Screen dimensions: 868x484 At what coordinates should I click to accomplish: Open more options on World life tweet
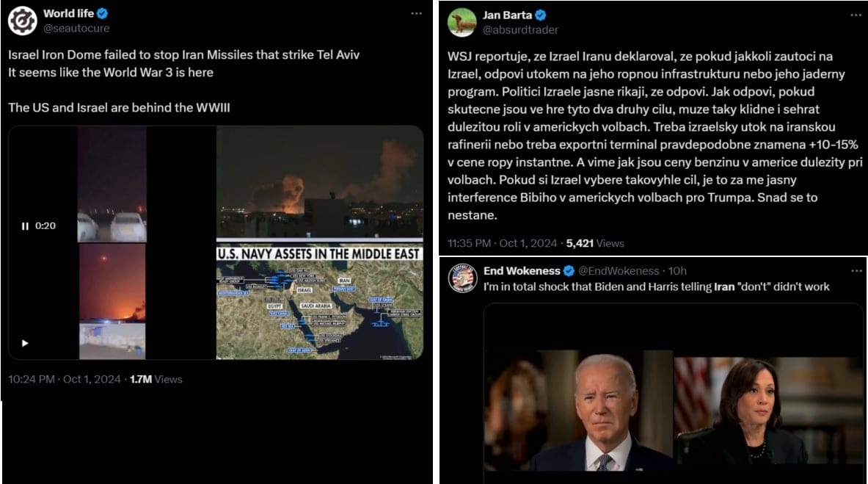pyautogui.click(x=416, y=13)
